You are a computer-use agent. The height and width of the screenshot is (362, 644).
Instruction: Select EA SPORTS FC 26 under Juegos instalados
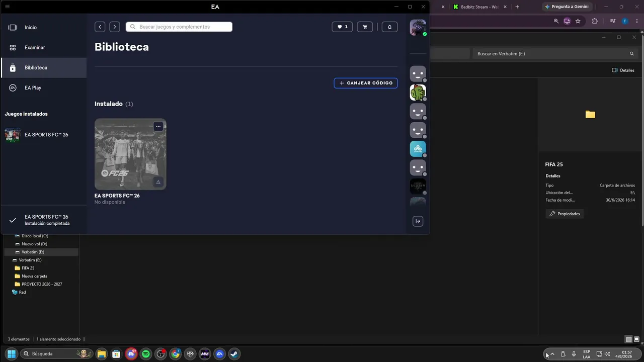(44, 135)
